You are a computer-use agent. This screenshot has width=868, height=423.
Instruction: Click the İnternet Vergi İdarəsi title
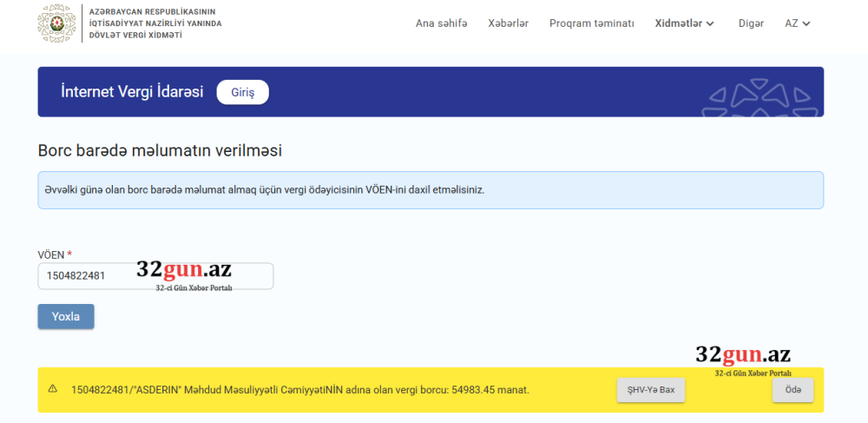click(132, 92)
